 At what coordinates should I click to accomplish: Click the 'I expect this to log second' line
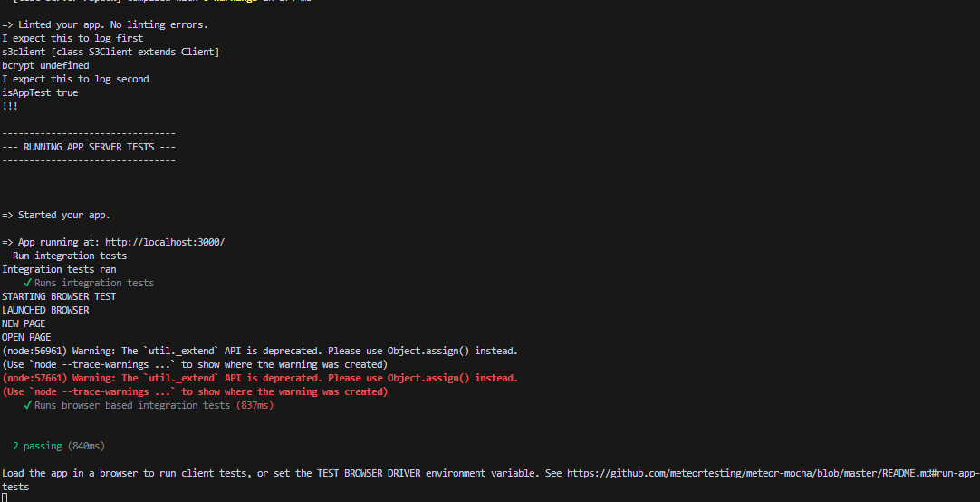pyautogui.click(x=75, y=79)
